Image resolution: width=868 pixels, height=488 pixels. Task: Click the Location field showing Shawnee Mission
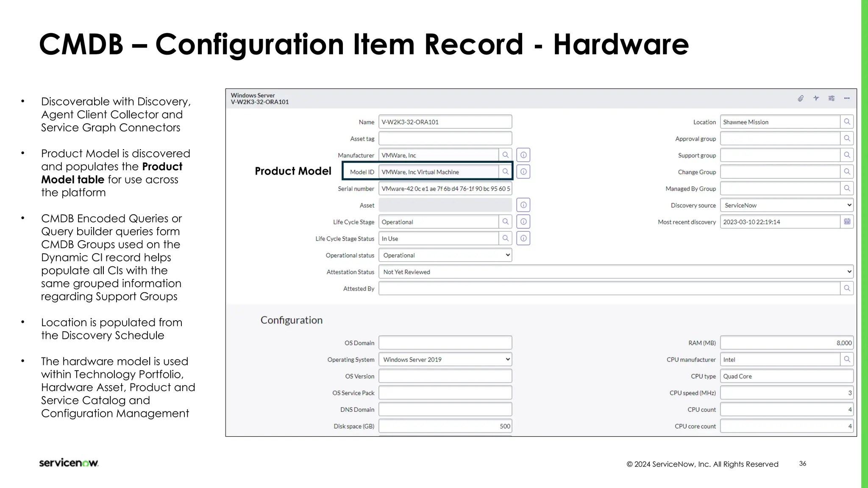(x=780, y=122)
